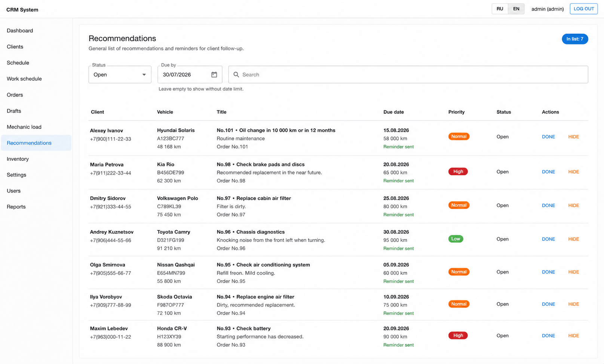This screenshot has width=604, height=364.
Task: Click the Priority column header
Action: (456, 112)
